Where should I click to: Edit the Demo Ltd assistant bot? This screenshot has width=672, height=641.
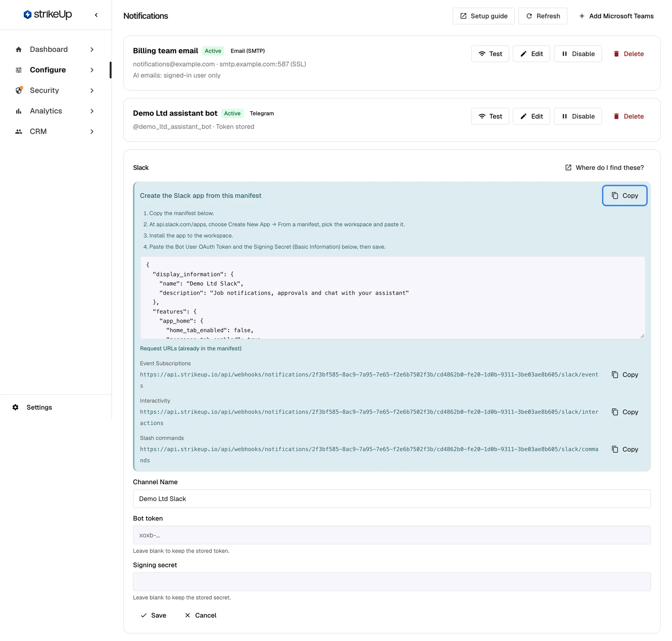[x=532, y=116]
